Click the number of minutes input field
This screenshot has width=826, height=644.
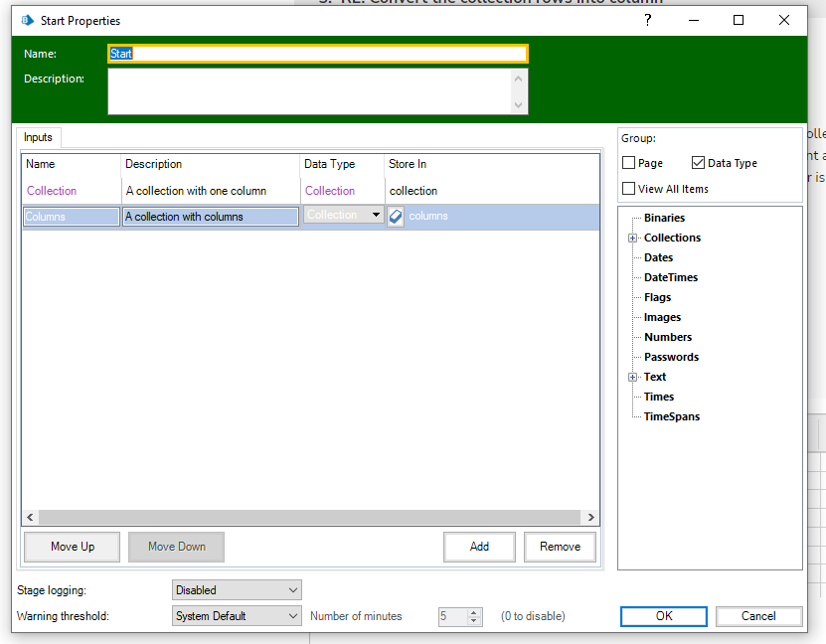click(453, 616)
